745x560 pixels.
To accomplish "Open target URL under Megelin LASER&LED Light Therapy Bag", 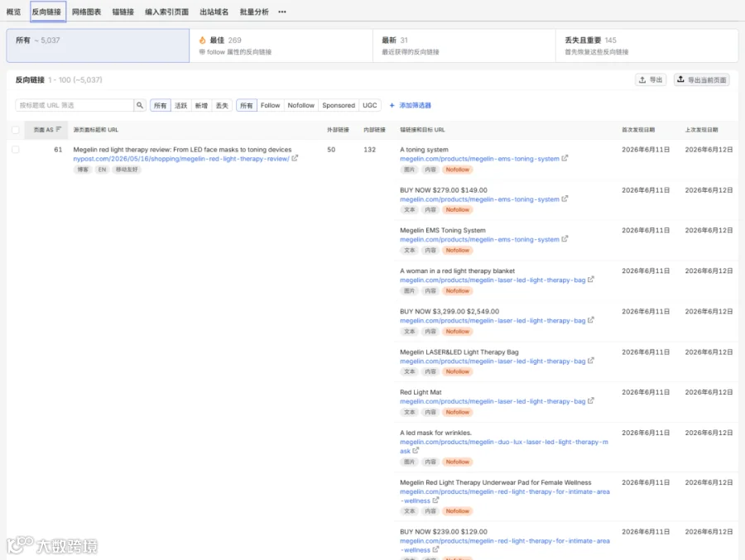I will (493, 361).
